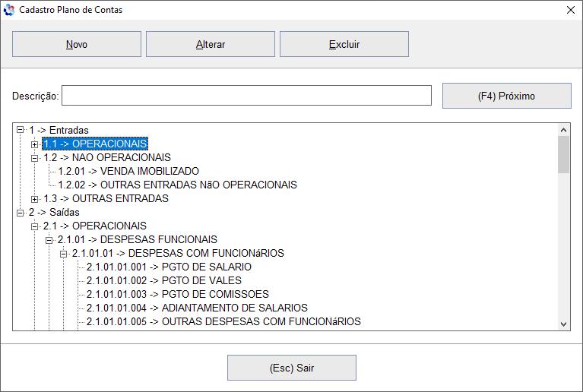Collapse the 2 -> Saídas node
The width and height of the screenshot is (583, 392).
point(20,213)
